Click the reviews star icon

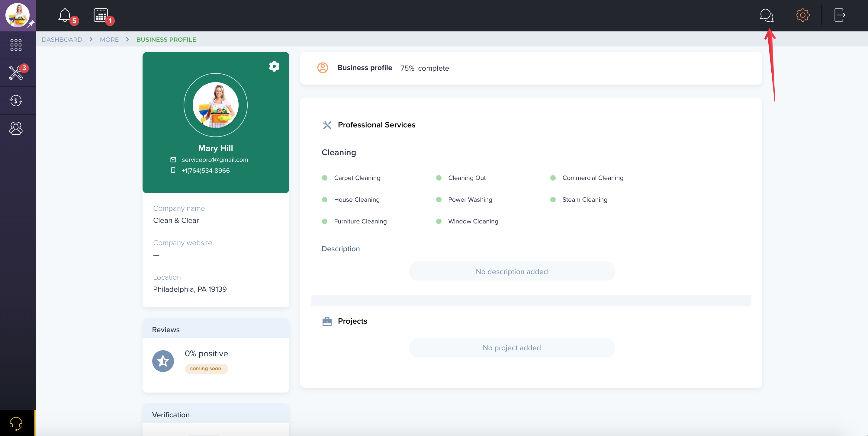pyautogui.click(x=163, y=361)
